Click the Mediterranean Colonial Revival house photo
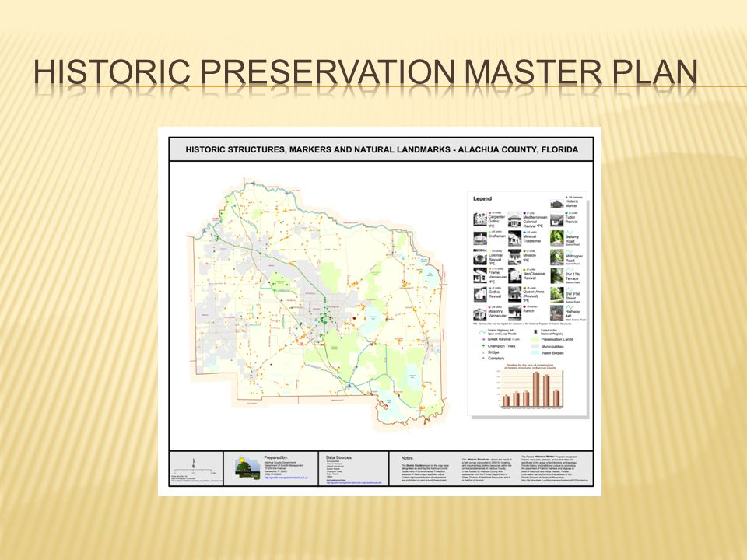The image size is (747, 560). click(514, 219)
